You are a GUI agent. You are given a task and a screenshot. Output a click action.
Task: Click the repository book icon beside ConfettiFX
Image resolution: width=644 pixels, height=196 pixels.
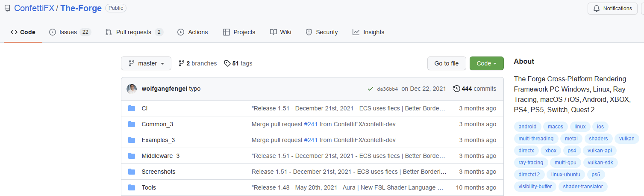coord(7,8)
